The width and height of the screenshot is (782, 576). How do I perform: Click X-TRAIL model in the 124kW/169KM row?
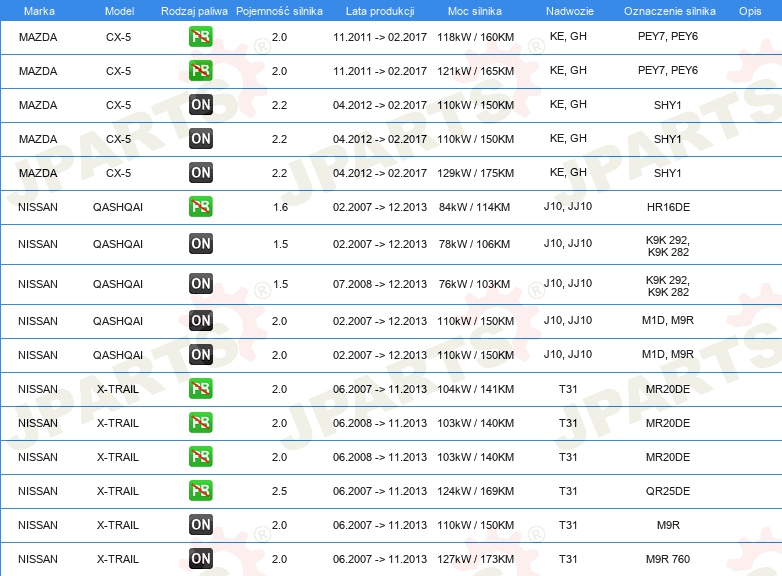click(118, 491)
